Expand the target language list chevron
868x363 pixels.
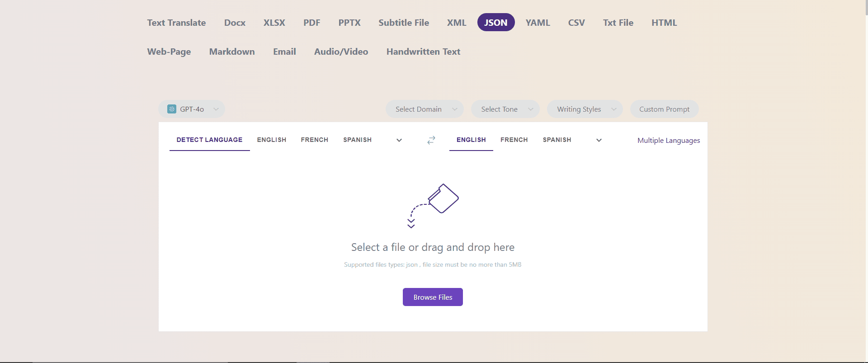coord(599,140)
